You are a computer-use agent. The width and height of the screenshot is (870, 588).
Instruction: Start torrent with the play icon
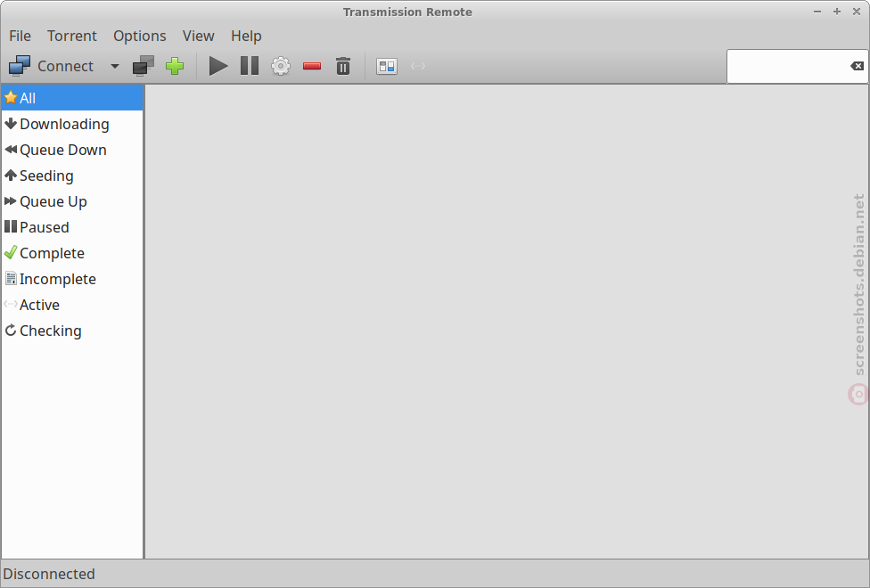coord(218,66)
